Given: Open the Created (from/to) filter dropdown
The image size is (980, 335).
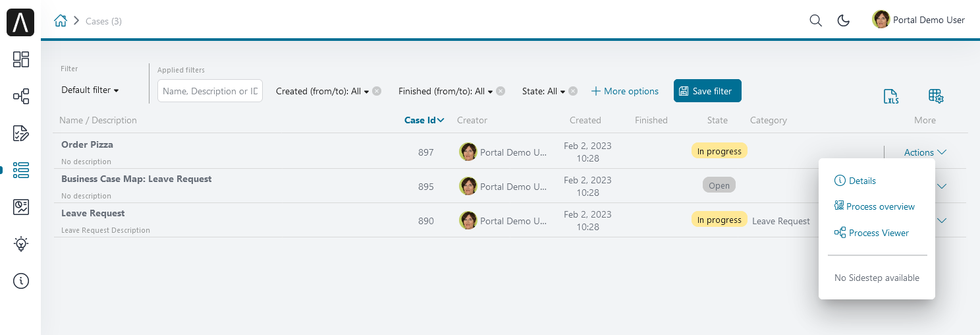Looking at the screenshot, I should click(322, 92).
